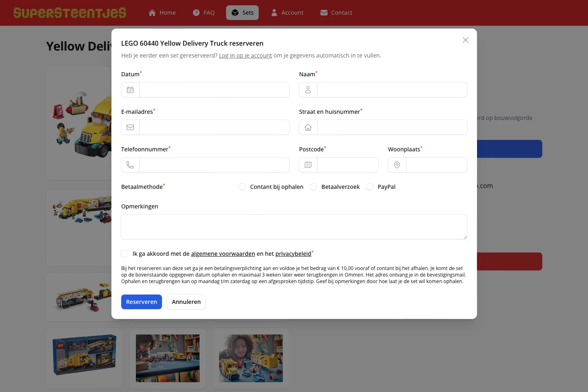Image resolution: width=588 pixels, height=392 pixels.
Task: Click the Annuleren button
Action: [x=186, y=302]
